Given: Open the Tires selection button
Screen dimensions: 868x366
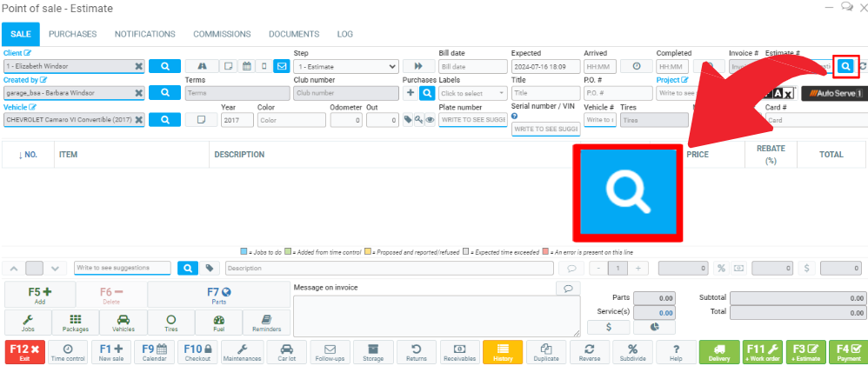Looking at the screenshot, I should (170, 323).
